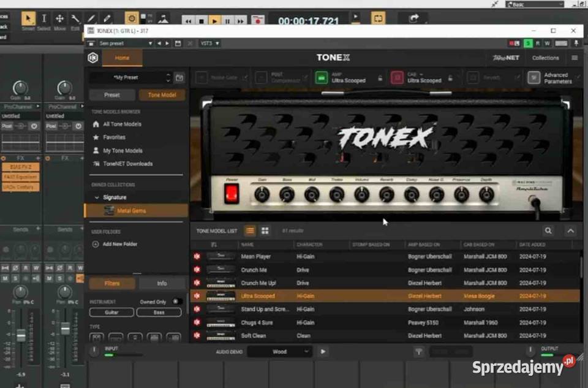Select the Smart tool in the DAW toolbar
The width and height of the screenshot is (588, 388).
pyautogui.click(x=28, y=19)
